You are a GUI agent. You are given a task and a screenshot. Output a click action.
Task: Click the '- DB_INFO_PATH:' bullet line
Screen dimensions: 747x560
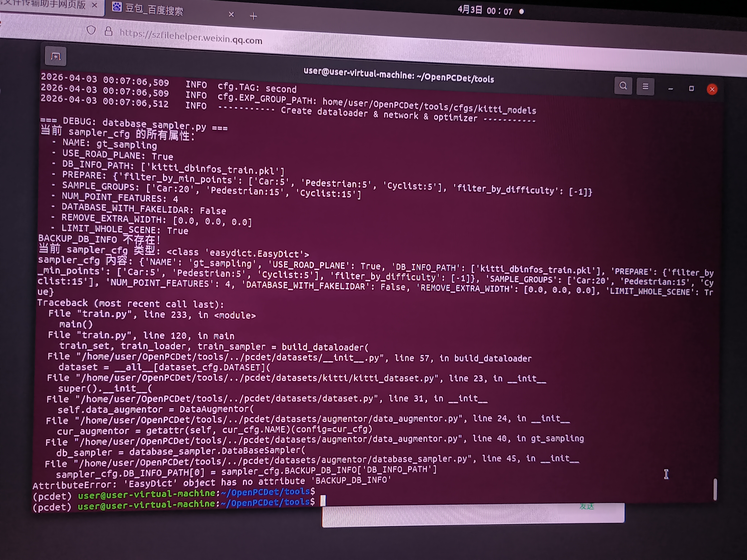coord(169,167)
